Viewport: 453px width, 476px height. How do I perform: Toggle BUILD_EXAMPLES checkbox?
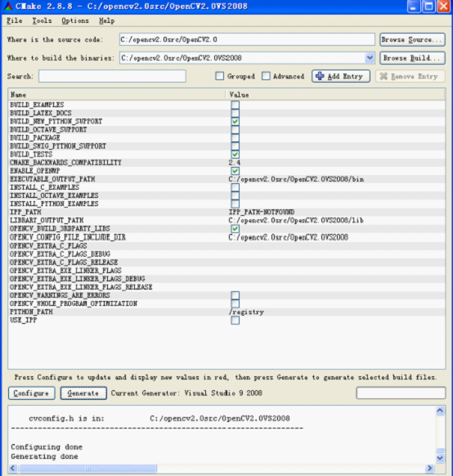pos(235,105)
